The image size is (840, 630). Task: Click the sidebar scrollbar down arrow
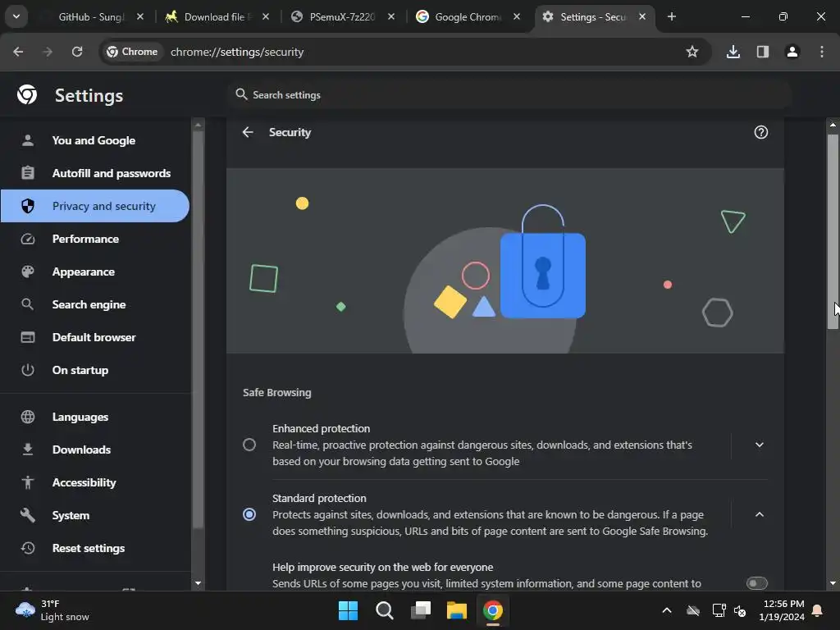[198, 583]
